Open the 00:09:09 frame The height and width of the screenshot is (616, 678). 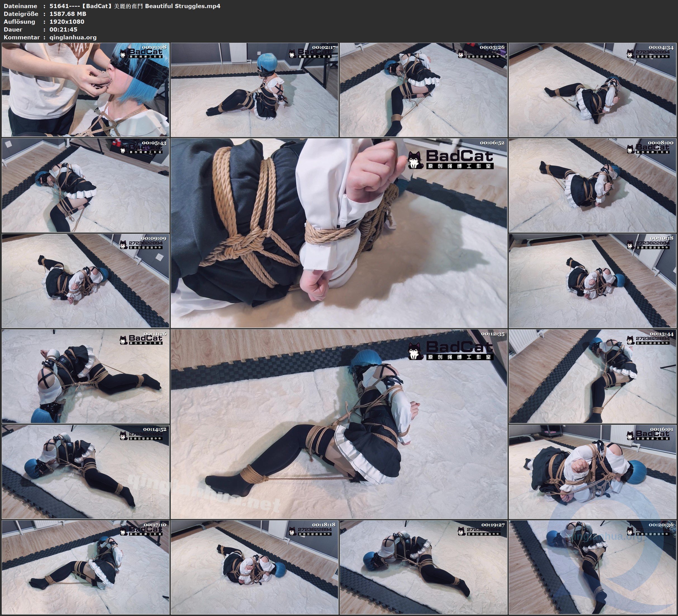[85, 281]
